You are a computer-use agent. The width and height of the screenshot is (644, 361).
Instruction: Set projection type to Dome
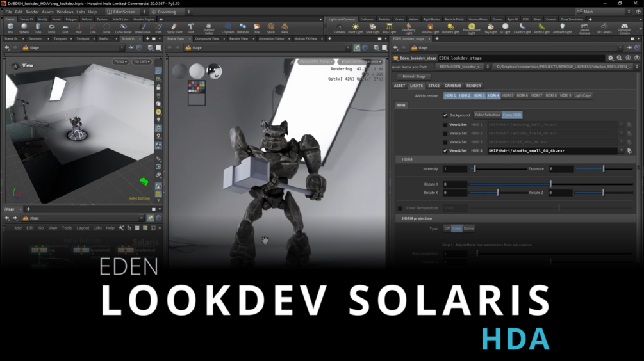[468, 229]
